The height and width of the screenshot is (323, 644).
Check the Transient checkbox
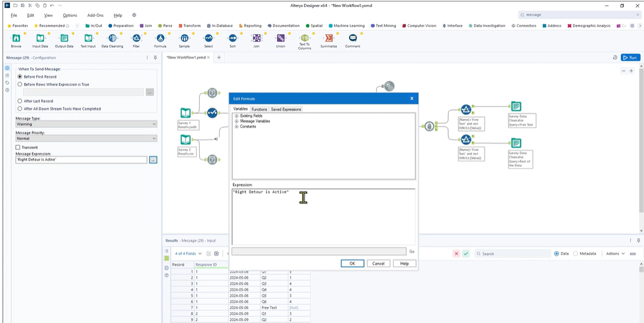(x=18, y=147)
